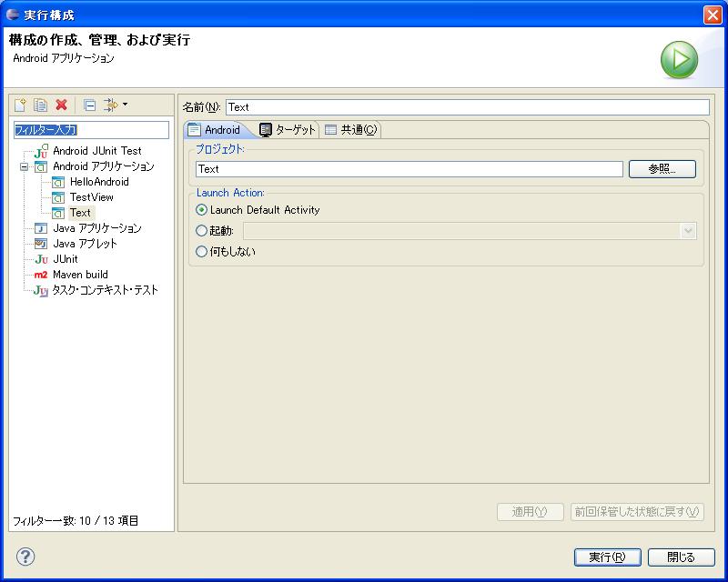
Task: Click the Duplicate launch configuration icon
Action: tap(40, 105)
